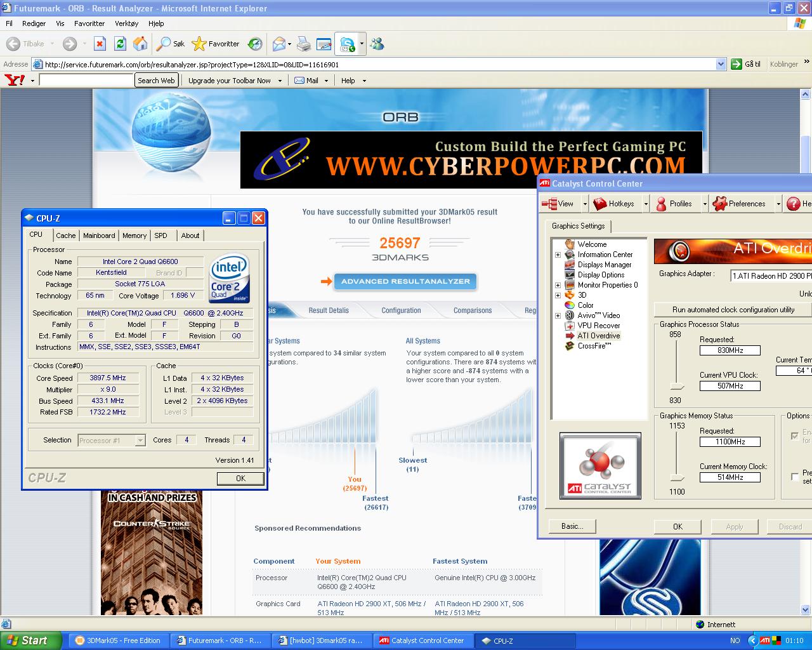Viewport: 812px width, 650px height.
Task: Click the IE Back (Tilbake) arrow icon
Action: click(x=13, y=44)
